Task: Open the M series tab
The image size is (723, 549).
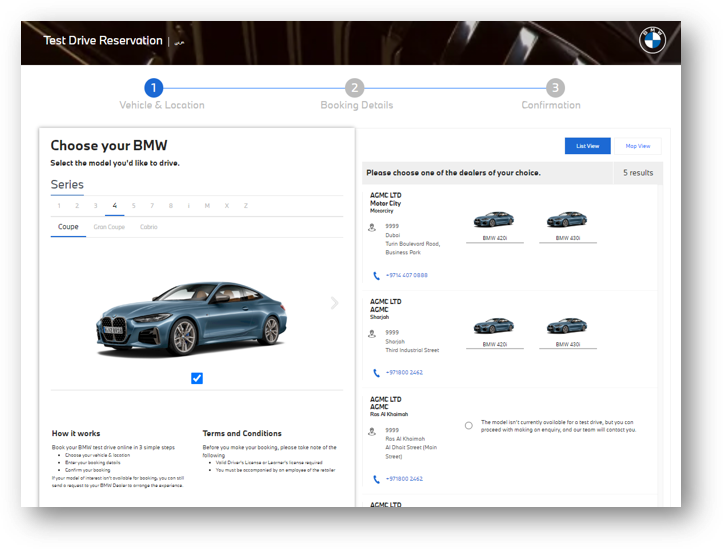Action: click(207, 206)
